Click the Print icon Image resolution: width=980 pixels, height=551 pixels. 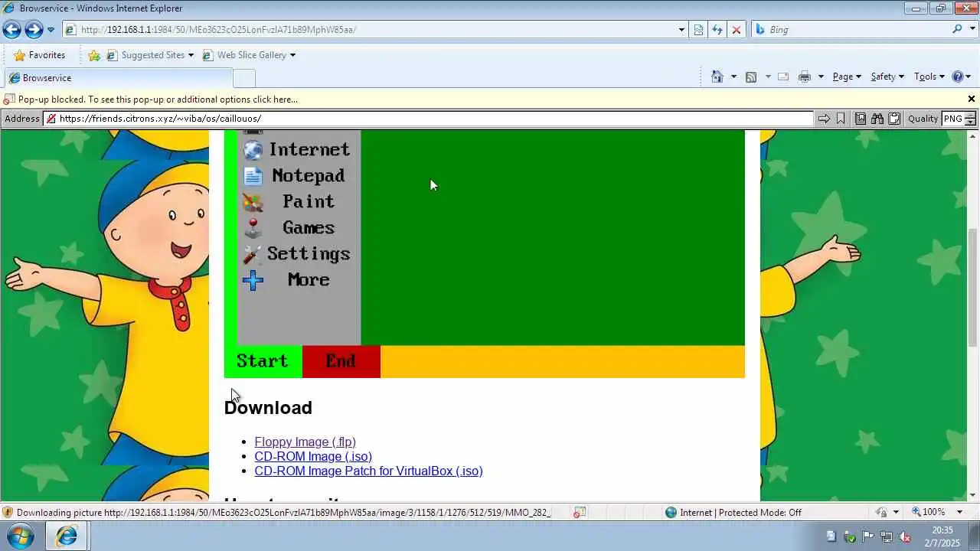pyautogui.click(x=804, y=77)
